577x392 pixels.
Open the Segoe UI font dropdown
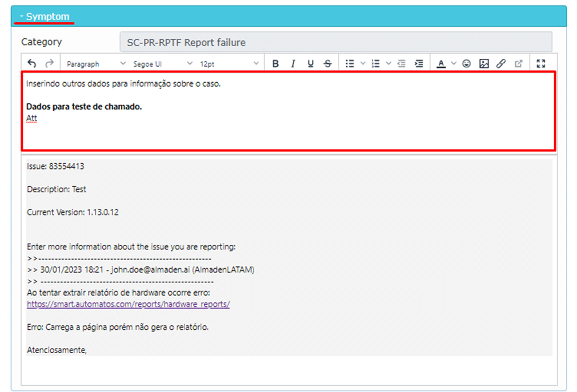tap(163, 64)
